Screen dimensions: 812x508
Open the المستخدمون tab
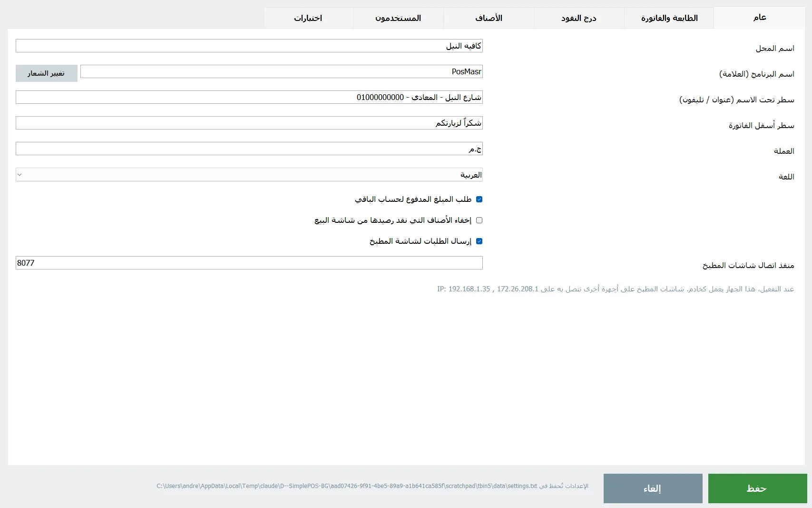point(398,18)
